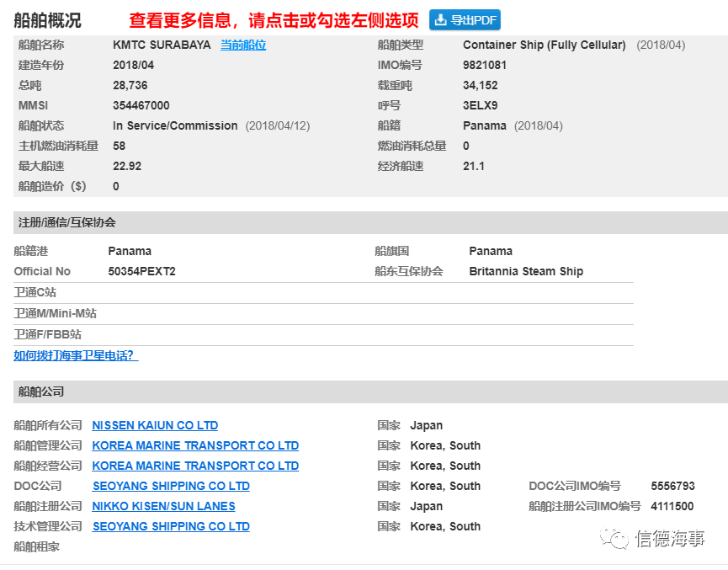Click the 卫通M/Mini-M站 row label
Screen dimensions: 728x570
[56, 313]
